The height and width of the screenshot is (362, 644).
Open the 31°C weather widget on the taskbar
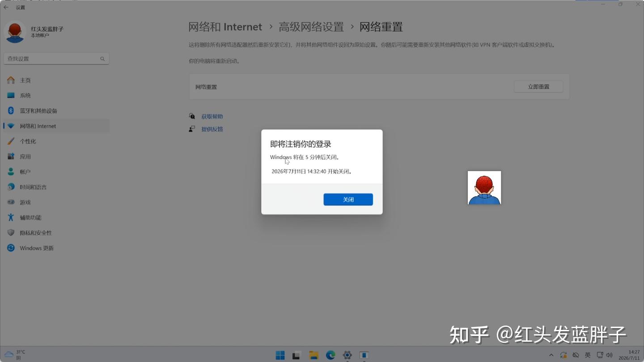tap(15, 355)
